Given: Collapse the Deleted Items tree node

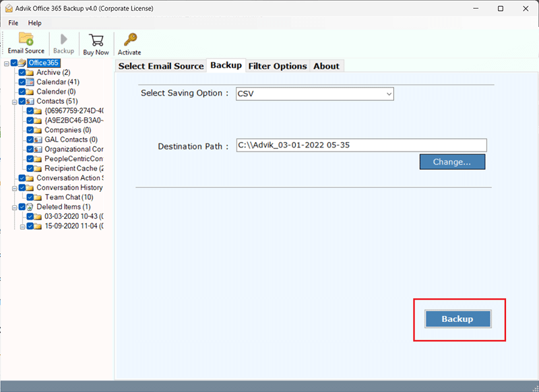Looking at the screenshot, I should (14, 207).
